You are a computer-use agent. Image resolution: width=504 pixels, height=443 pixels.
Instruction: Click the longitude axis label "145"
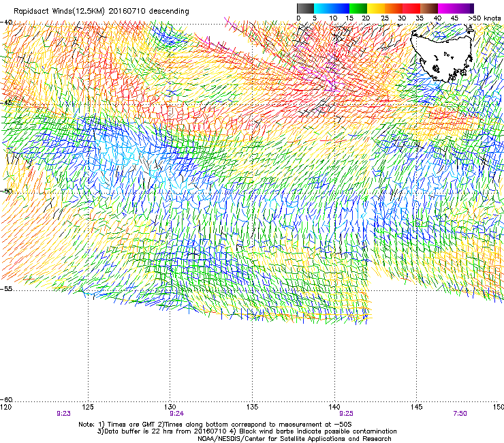pyautogui.click(x=417, y=407)
